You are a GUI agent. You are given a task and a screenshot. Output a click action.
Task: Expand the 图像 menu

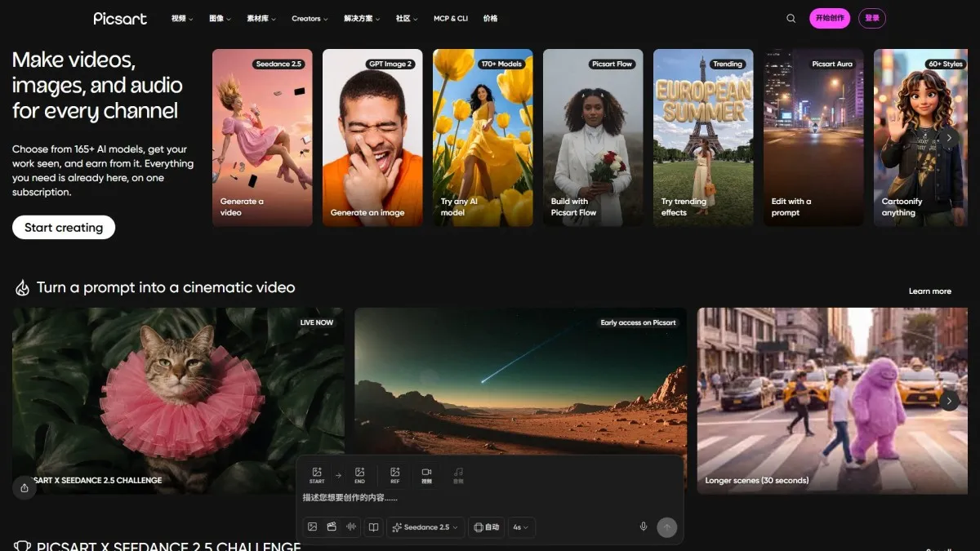tap(220, 18)
